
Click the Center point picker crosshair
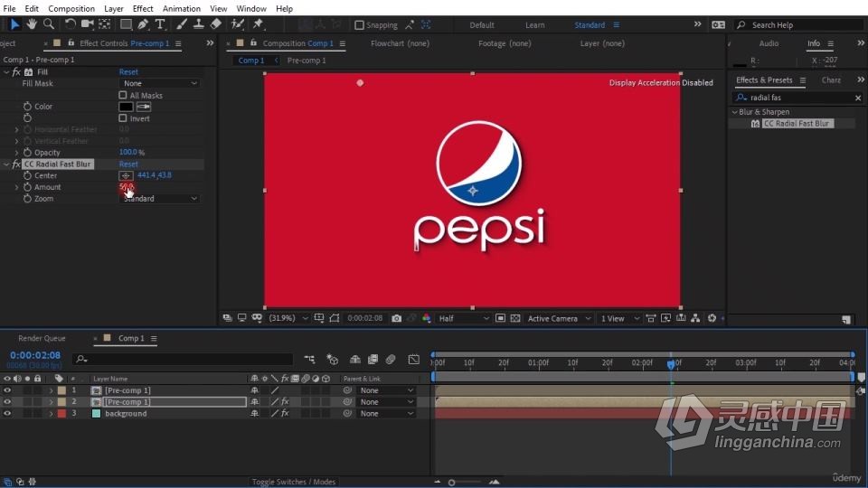coord(126,175)
